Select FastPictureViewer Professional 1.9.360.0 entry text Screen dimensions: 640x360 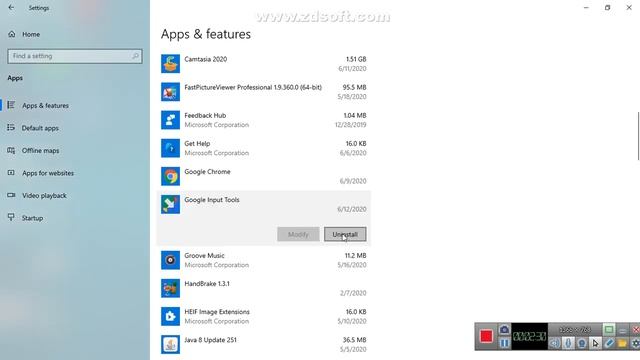coord(253,87)
